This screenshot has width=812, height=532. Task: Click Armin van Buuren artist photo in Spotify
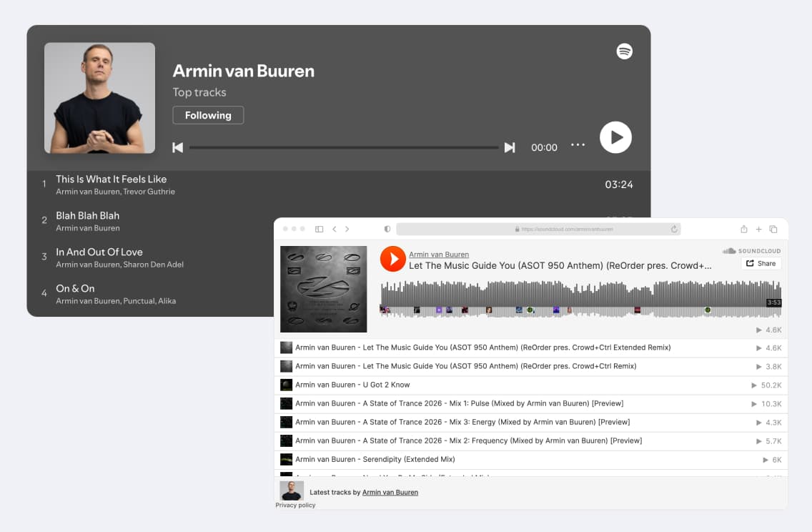click(x=99, y=98)
